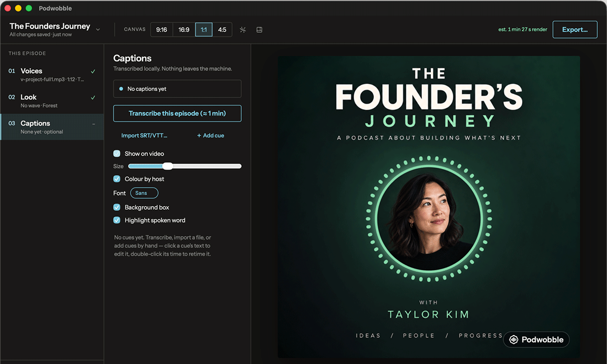Click the green checkmark on Look step
Viewport: 607px width, 364px height.
tap(93, 97)
